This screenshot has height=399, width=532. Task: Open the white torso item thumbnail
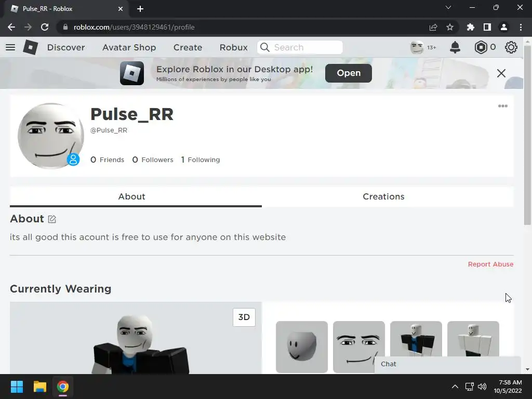[473, 339]
